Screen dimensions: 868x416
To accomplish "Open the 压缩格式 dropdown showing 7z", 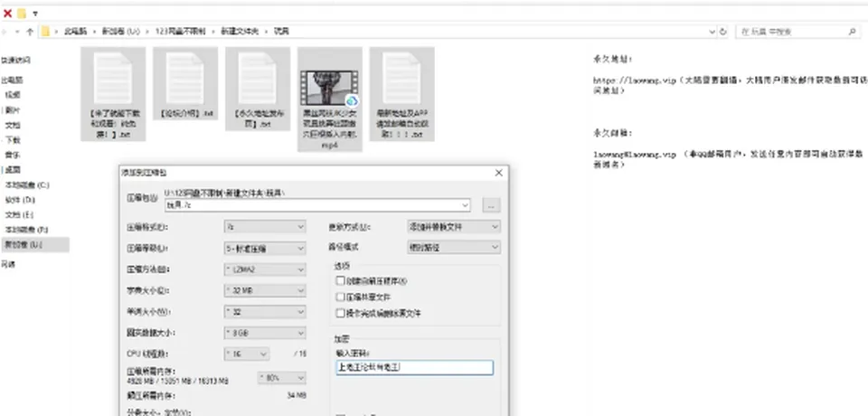I will tap(265, 227).
